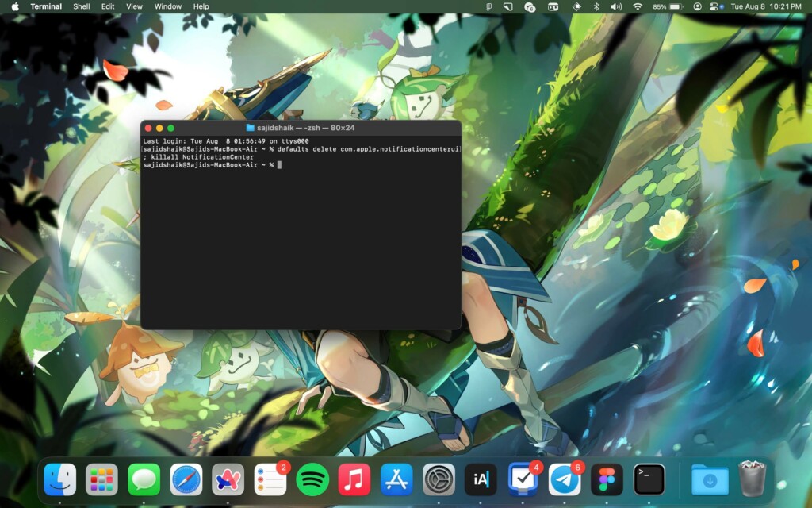This screenshot has width=812, height=508.
Task: Open the View menu
Action: pyautogui.click(x=135, y=6)
